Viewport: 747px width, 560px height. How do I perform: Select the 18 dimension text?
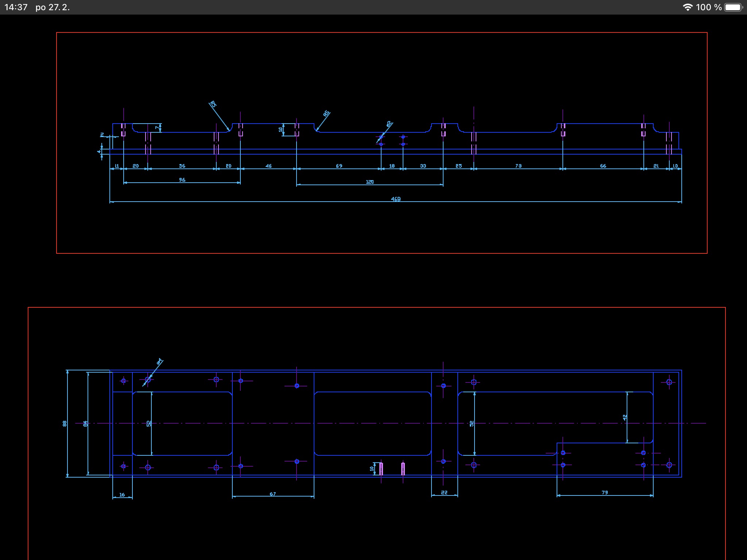coord(392,166)
